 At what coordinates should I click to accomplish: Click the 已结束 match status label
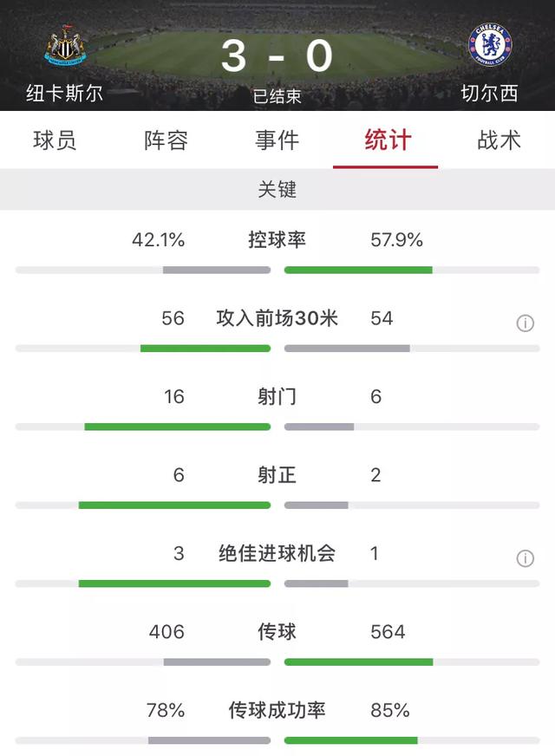(277, 96)
